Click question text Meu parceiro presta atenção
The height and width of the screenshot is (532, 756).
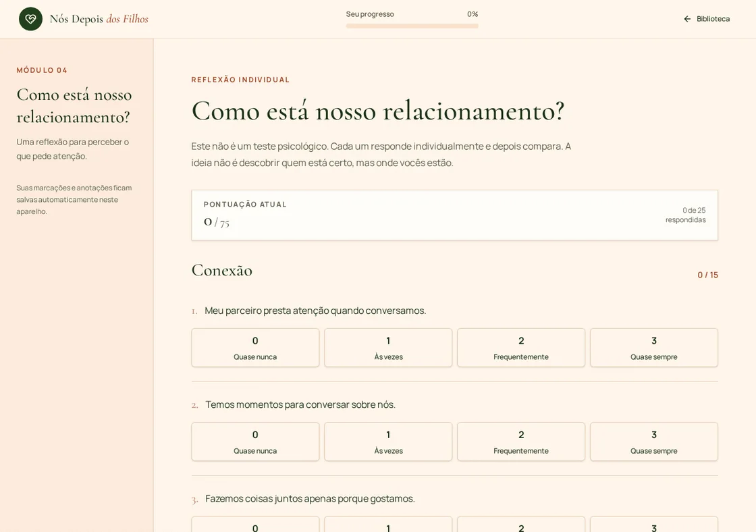click(315, 311)
